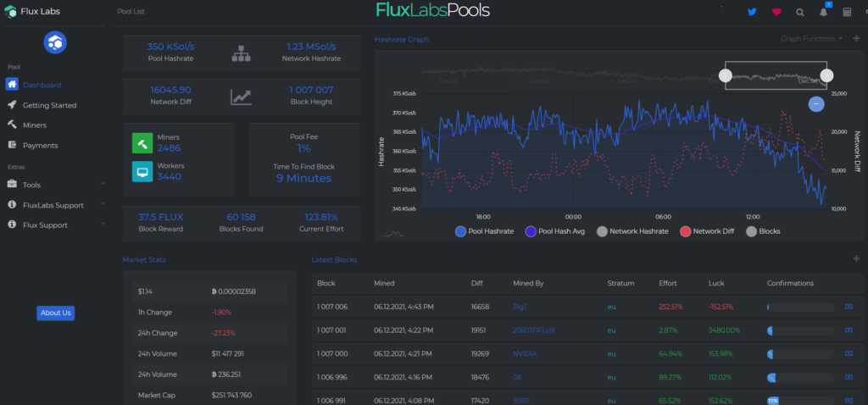This screenshot has height=405, width=868.
Task: Click the 60 158 Blocks Found value
Action: pos(242,217)
